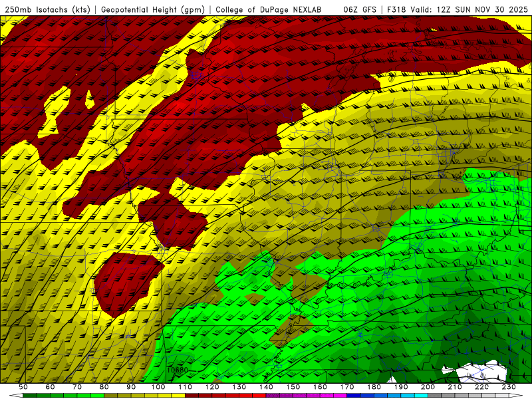Click the '60' legend value
Viewport: 532px width, 399px height.
tap(50, 387)
